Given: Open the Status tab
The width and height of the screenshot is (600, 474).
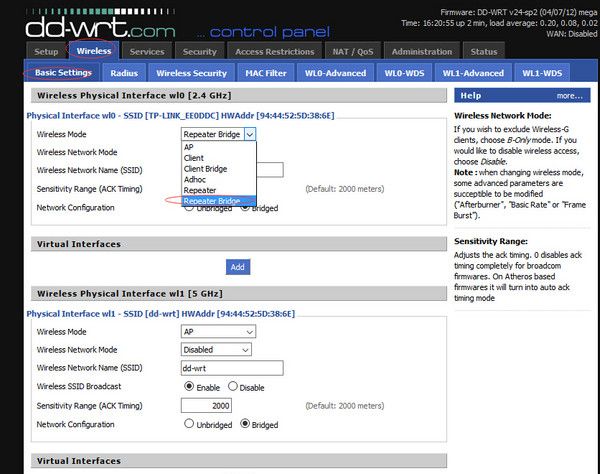Looking at the screenshot, I should coord(484,52).
